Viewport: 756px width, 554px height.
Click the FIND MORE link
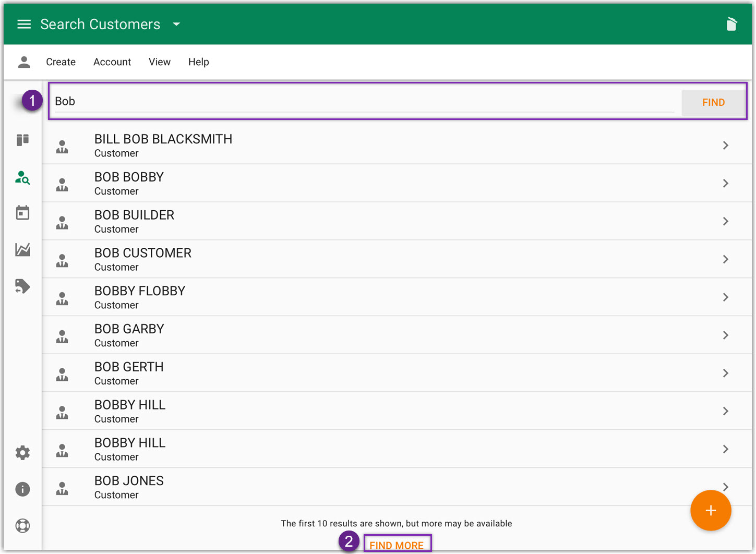coord(397,545)
